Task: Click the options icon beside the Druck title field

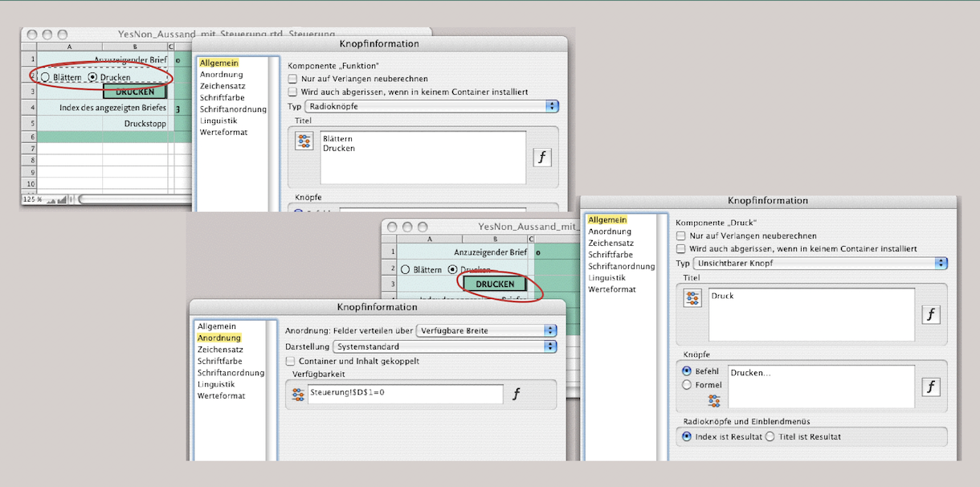Action: [x=692, y=298]
